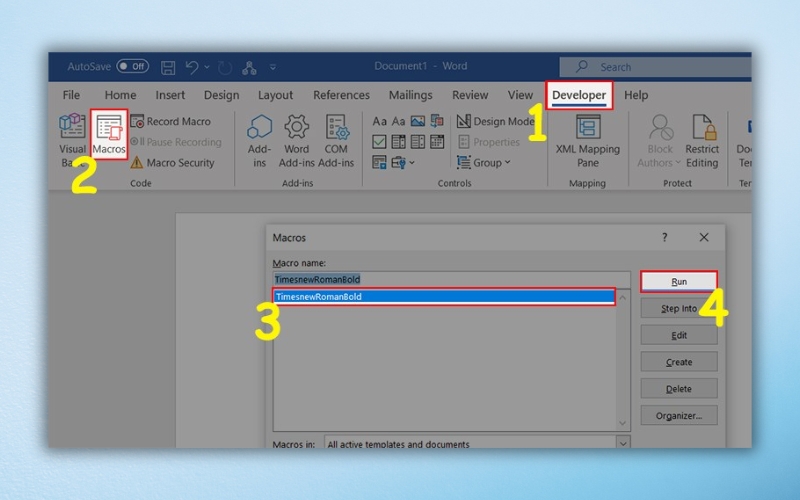Image resolution: width=800 pixels, height=500 pixels.
Task: Switch to the Home tab
Action: (x=120, y=95)
